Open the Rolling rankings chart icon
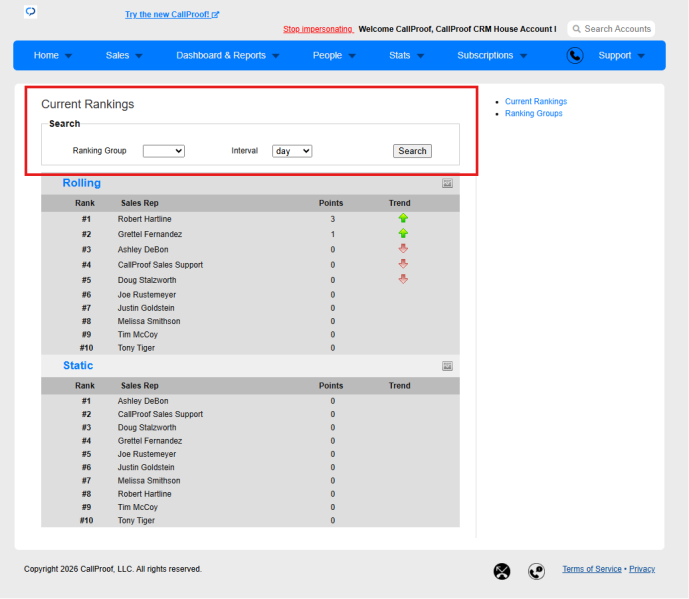 (447, 183)
